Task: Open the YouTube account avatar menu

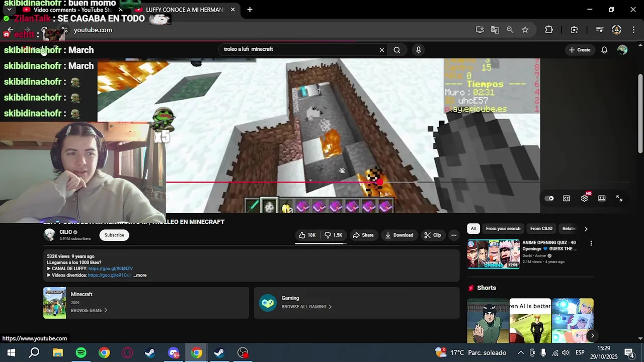Action: click(622, 50)
